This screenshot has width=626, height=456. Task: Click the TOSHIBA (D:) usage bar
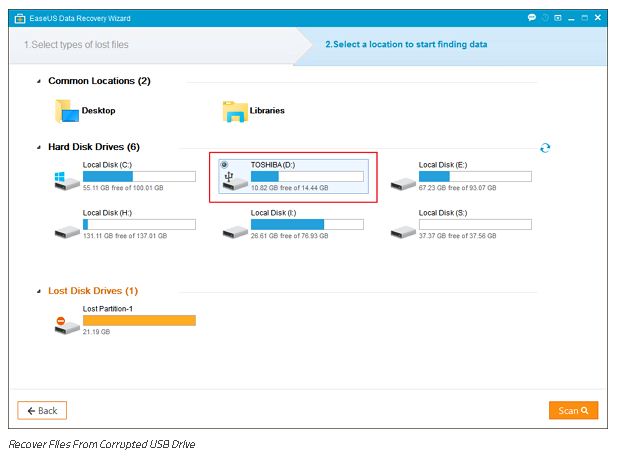coord(307,176)
